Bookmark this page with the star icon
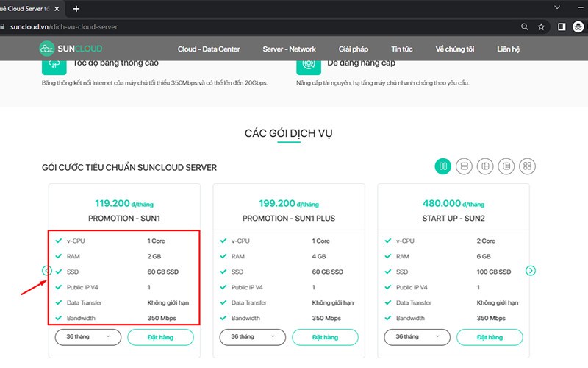The height and width of the screenshot is (368, 588). pos(541,26)
